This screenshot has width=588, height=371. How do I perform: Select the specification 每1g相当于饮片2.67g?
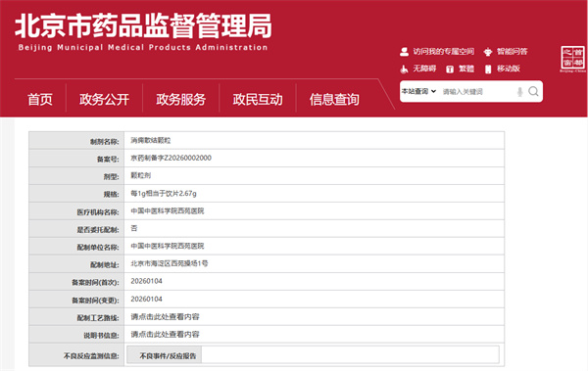(x=164, y=194)
